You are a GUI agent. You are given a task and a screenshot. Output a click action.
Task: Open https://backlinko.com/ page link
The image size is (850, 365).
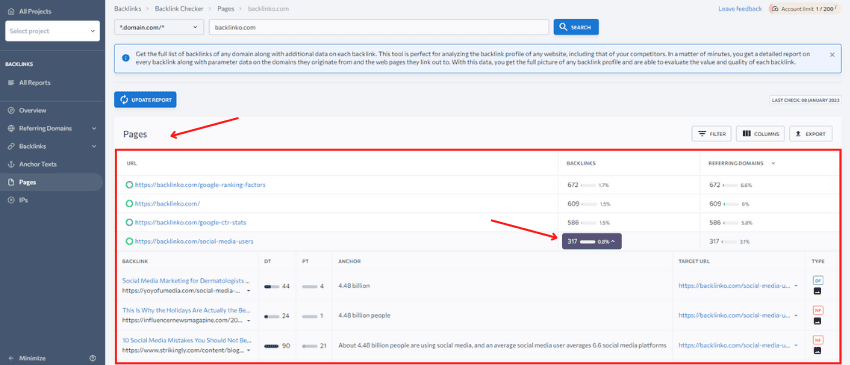coord(168,204)
